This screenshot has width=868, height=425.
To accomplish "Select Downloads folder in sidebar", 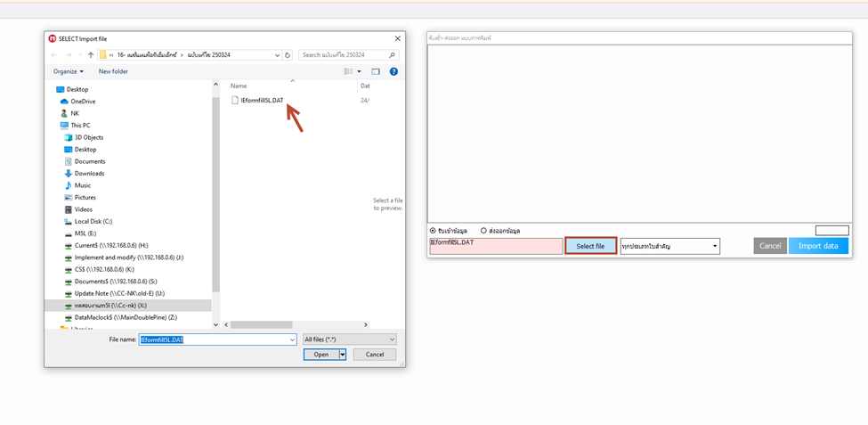I will coord(89,174).
